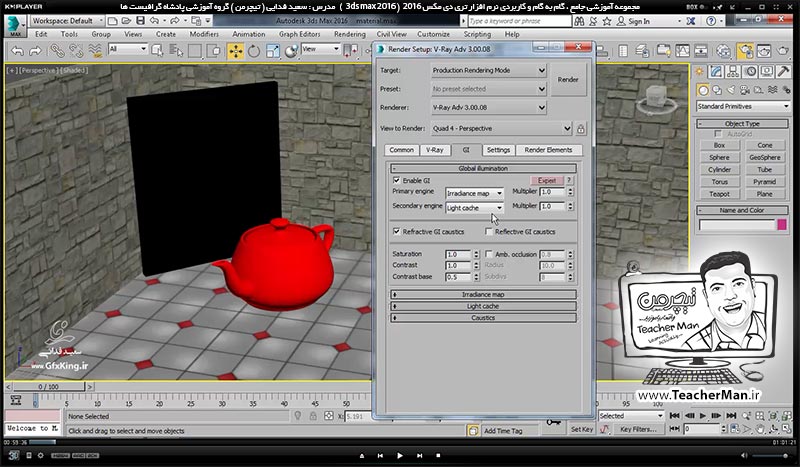Viewport: 800px width, 467px height.
Task: Open the Preset dropdown in Render Setup
Action: point(489,89)
